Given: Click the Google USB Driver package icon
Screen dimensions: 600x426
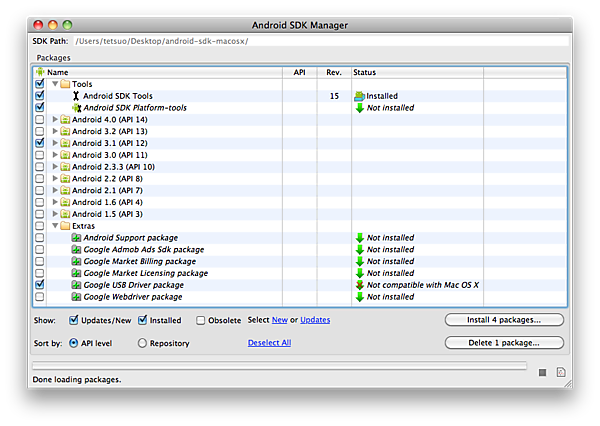Looking at the screenshot, I should pyautogui.click(x=76, y=285).
